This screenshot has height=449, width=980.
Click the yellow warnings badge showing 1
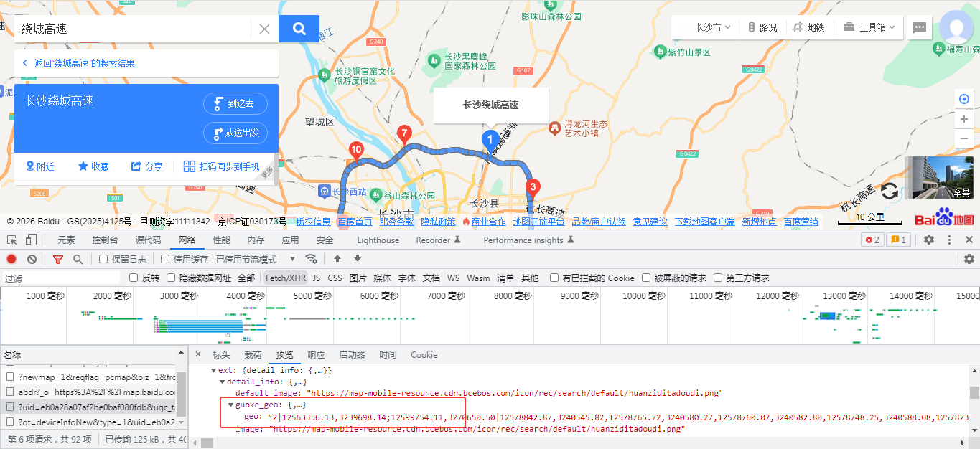[x=898, y=240]
